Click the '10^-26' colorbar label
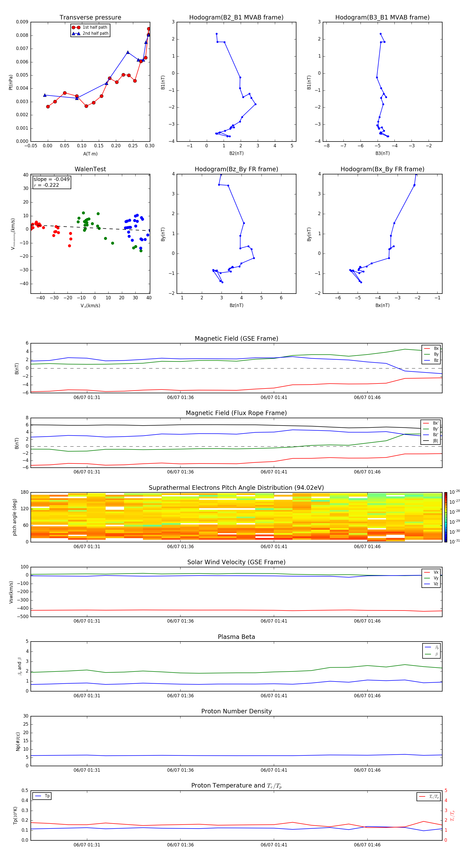The height and width of the screenshot is (868, 473). [x=455, y=492]
